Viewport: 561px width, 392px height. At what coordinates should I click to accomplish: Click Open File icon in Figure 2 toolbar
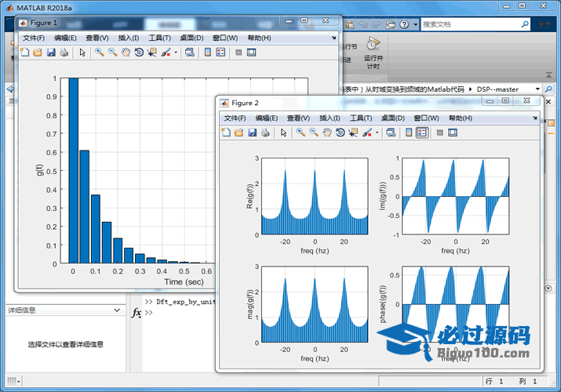[239, 132]
